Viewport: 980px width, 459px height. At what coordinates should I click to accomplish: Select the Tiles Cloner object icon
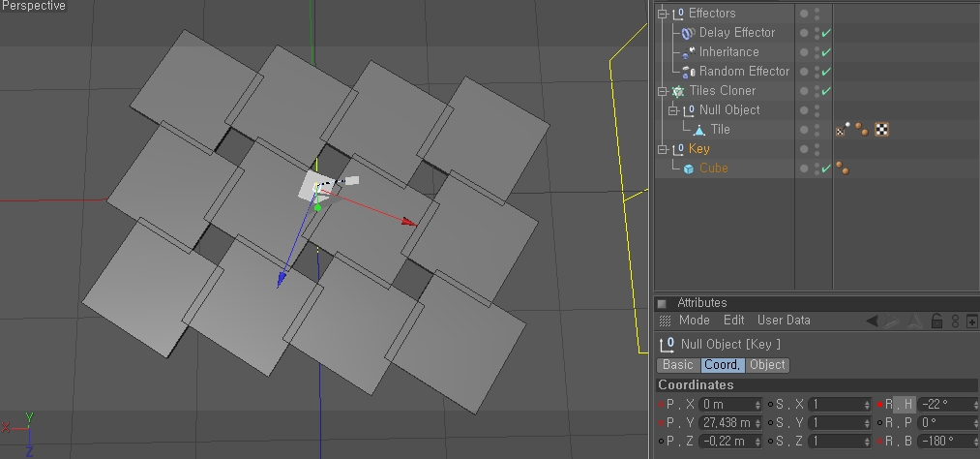pyautogui.click(x=678, y=91)
